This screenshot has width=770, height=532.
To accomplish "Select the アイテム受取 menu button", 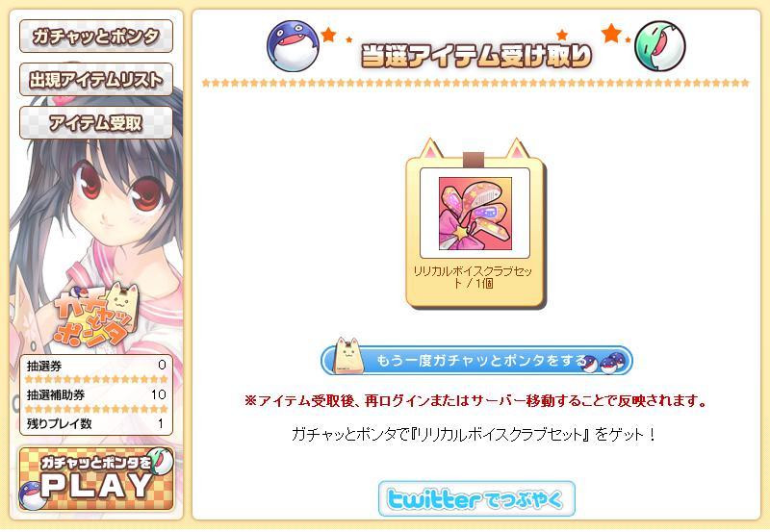I will coord(96,122).
